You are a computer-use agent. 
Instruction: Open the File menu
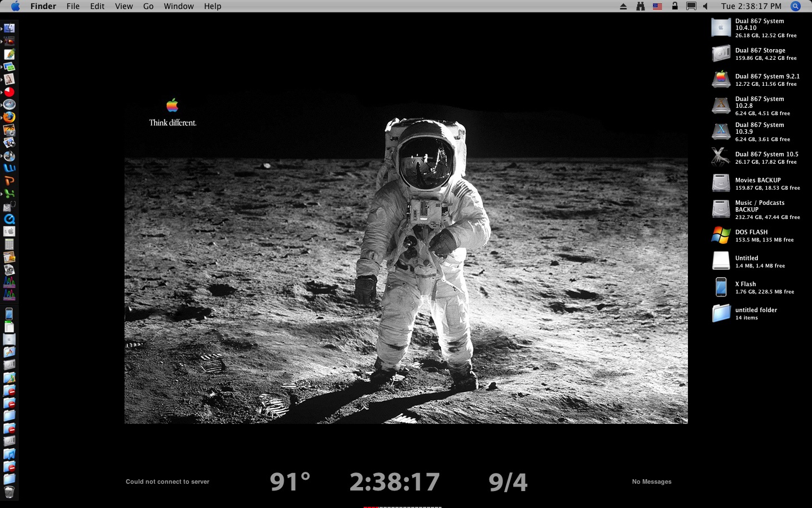tap(73, 6)
